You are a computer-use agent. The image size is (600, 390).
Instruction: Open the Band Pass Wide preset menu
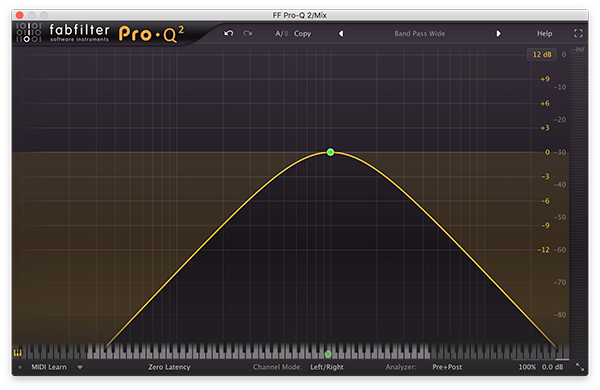419,34
